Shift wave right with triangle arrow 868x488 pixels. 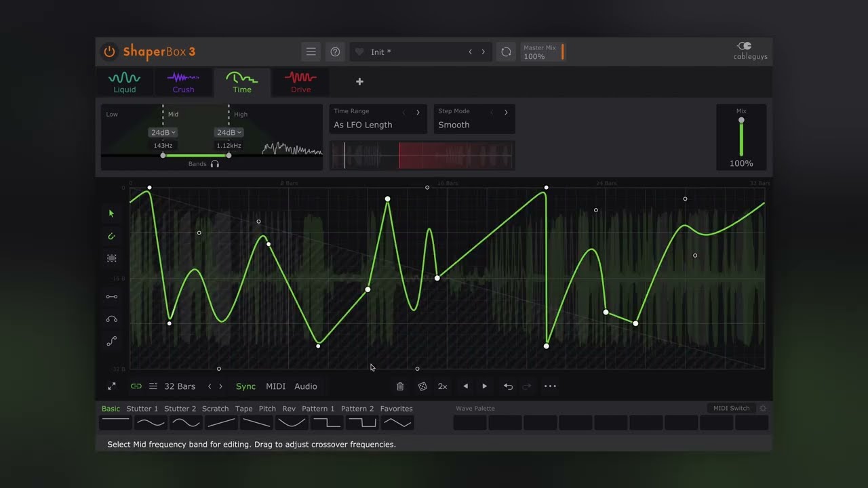tap(484, 386)
